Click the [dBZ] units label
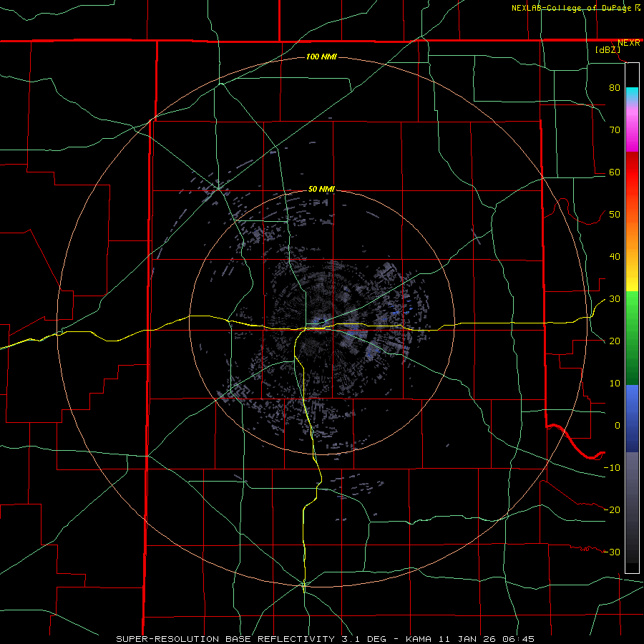This screenshot has width=644, height=644. click(608, 49)
